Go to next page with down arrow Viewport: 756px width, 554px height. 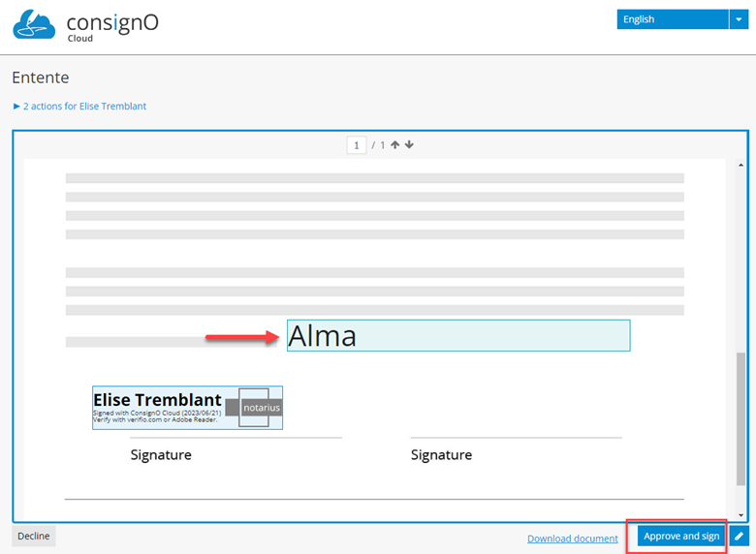click(x=409, y=145)
